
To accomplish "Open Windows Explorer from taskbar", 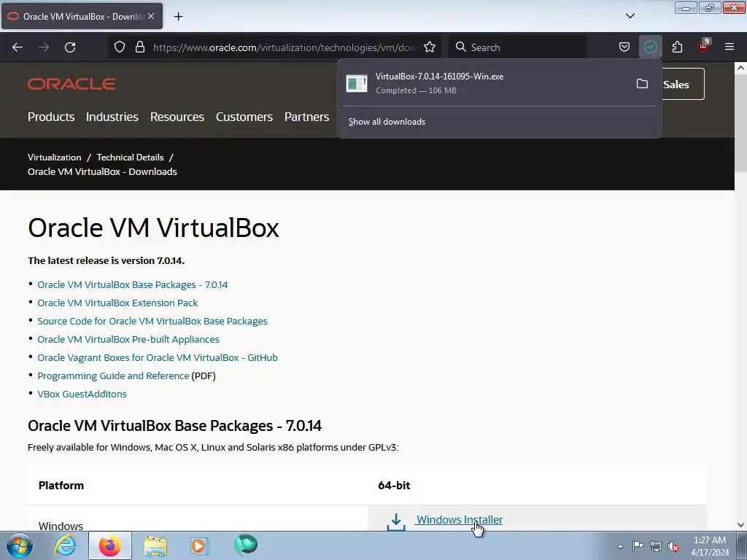I will [x=155, y=545].
